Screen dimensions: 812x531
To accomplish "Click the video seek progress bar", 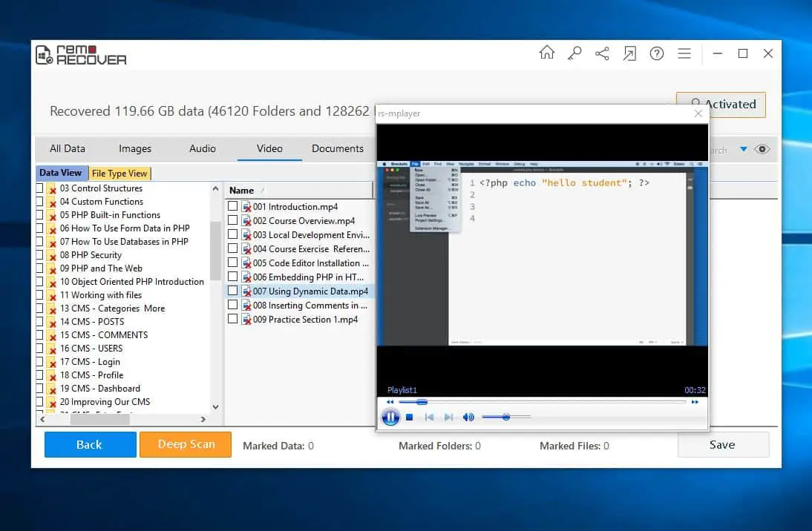I will click(542, 402).
